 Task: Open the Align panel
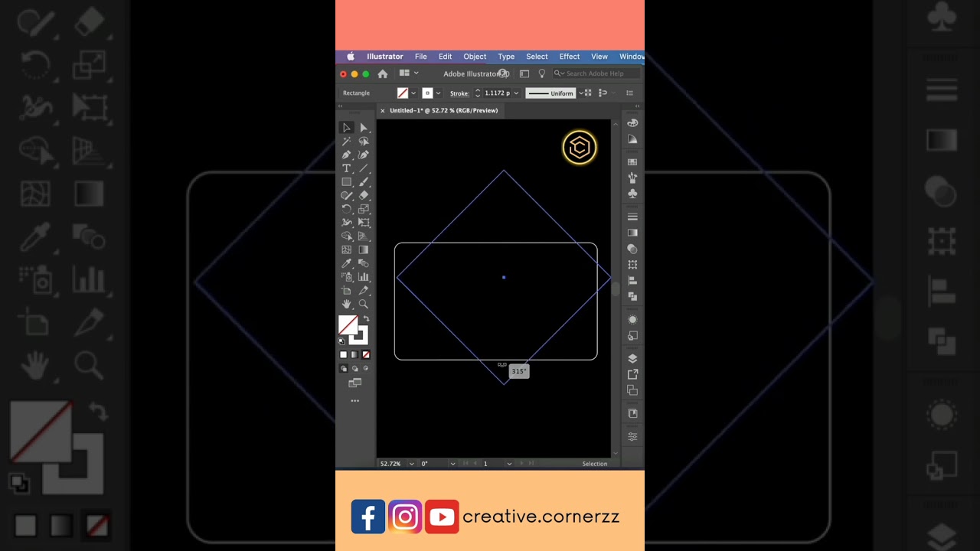click(632, 281)
